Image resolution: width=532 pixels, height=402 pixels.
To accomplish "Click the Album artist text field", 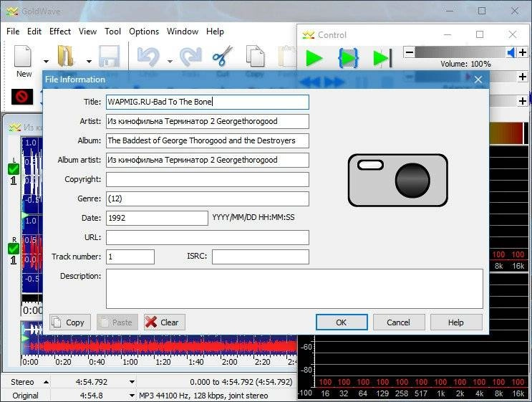I will 208,160.
